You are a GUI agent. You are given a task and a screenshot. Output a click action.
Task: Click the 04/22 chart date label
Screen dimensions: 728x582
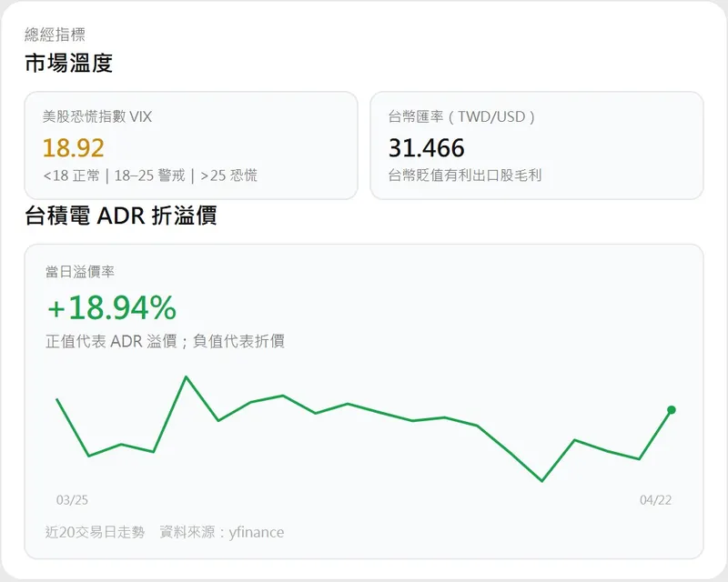[655, 500]
